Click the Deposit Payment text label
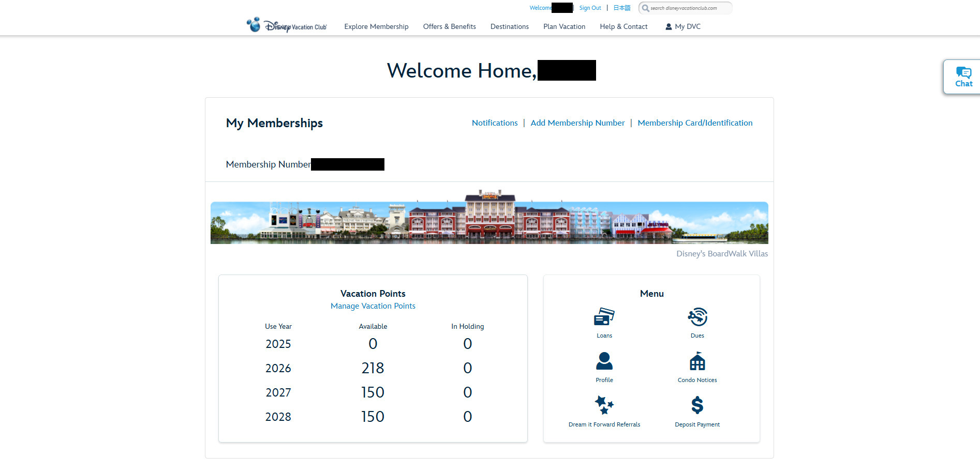The width and height of the screenshot is (980, 472). pos(697,424)
